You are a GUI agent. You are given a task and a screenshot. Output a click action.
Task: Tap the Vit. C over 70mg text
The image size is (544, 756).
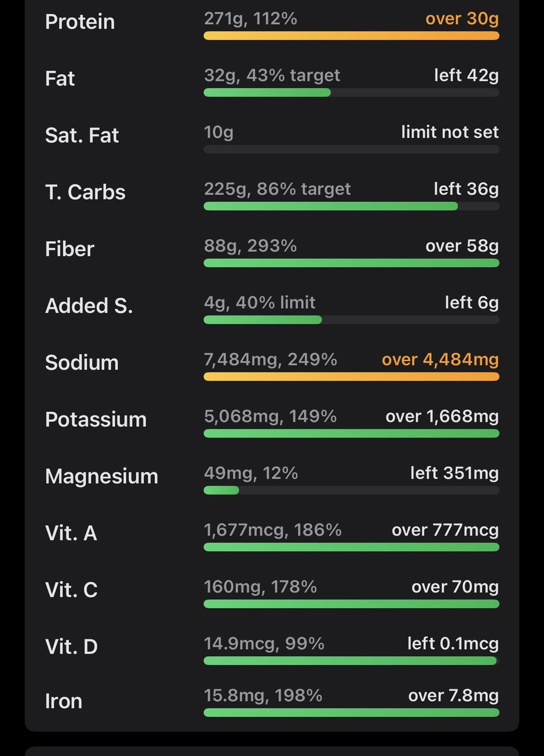coord(455,587)
